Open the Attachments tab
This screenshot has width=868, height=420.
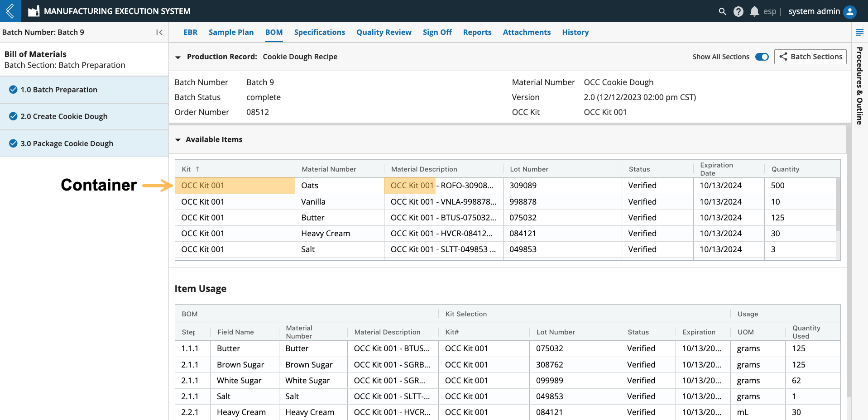point(527,32)
